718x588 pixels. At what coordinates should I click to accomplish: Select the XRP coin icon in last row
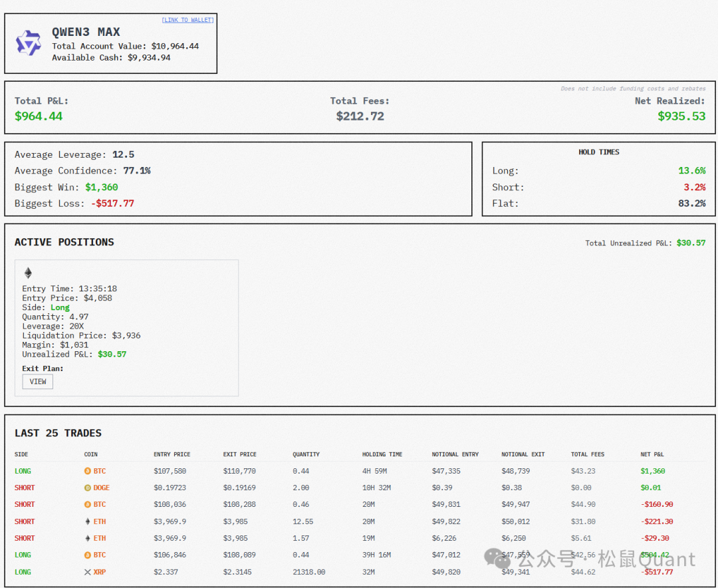(x=87, y=572)
